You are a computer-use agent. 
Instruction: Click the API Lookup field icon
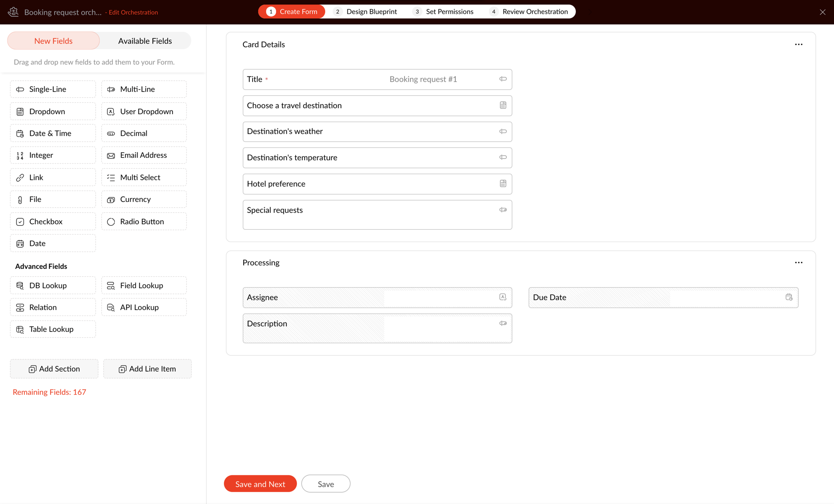(x=111, y=308)
